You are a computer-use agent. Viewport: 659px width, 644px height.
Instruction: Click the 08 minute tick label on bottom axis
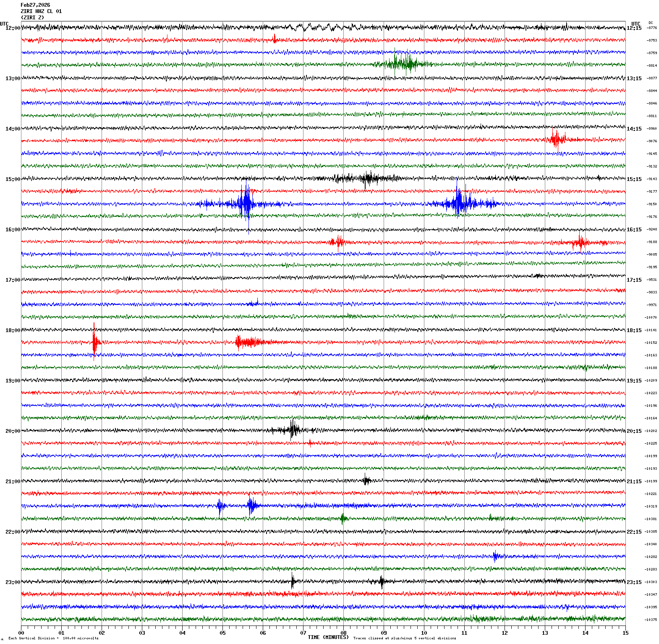coord(343,633)
